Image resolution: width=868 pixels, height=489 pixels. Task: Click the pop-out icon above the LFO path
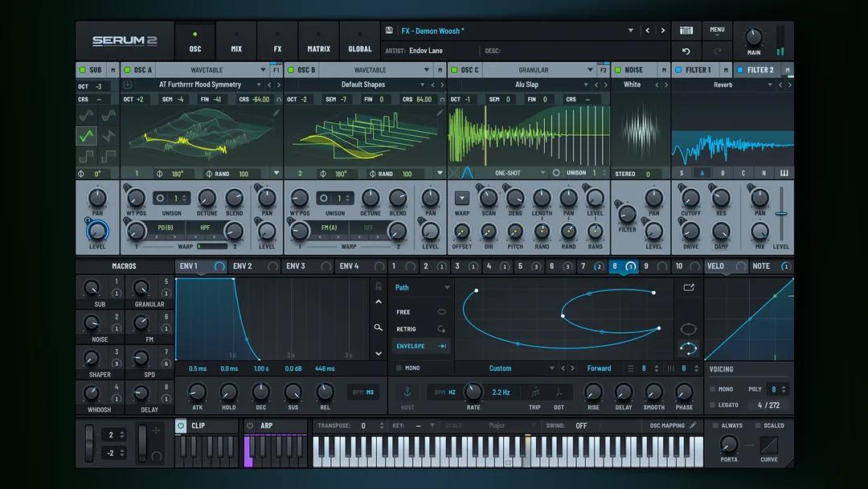click(688, 287)
